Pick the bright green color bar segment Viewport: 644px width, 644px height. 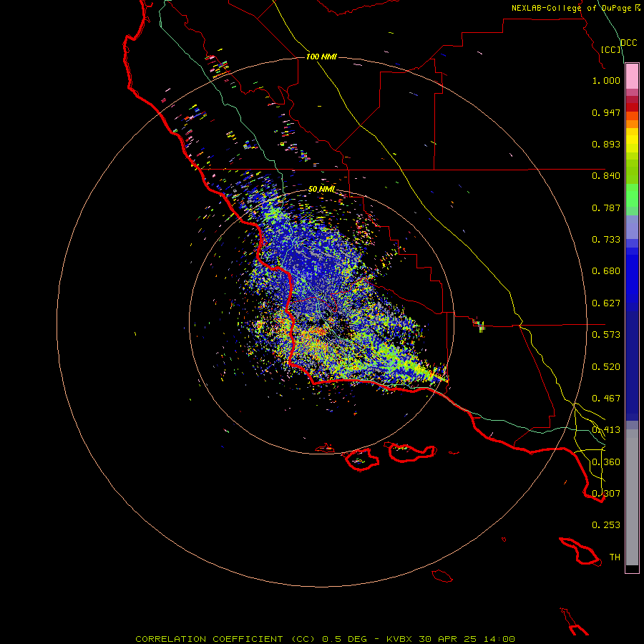click(x=632, y=195)
